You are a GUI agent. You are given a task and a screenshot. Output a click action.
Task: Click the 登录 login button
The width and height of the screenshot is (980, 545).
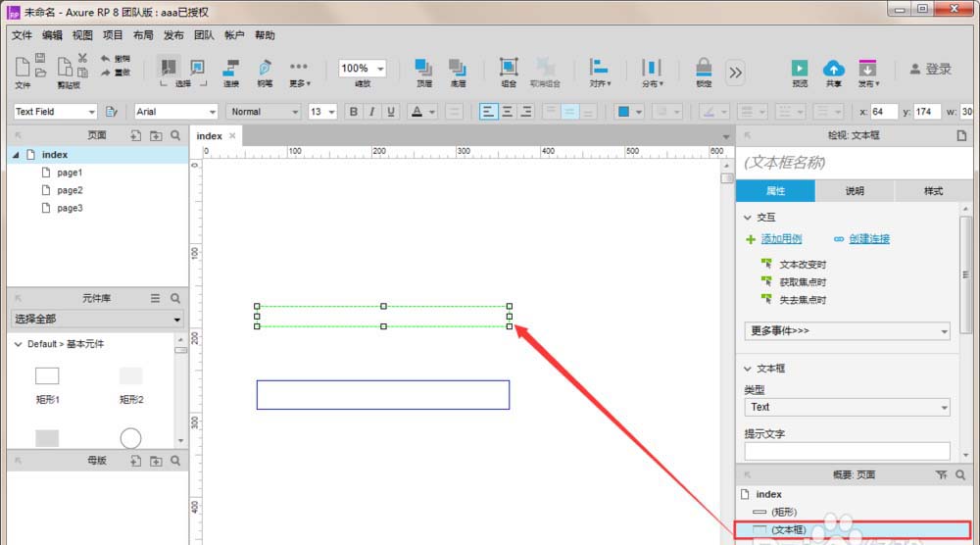pyautogui.click(x=931, y=69)
